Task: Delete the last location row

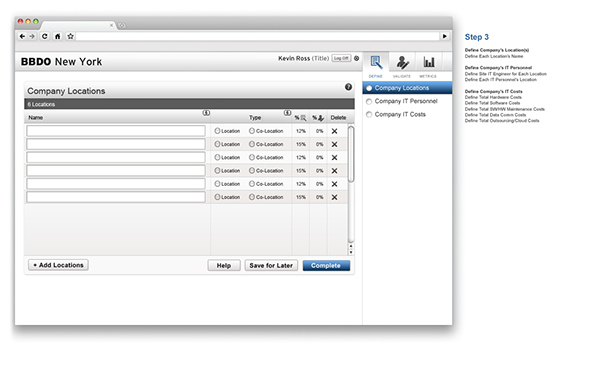Action: (x=334, y=197)
